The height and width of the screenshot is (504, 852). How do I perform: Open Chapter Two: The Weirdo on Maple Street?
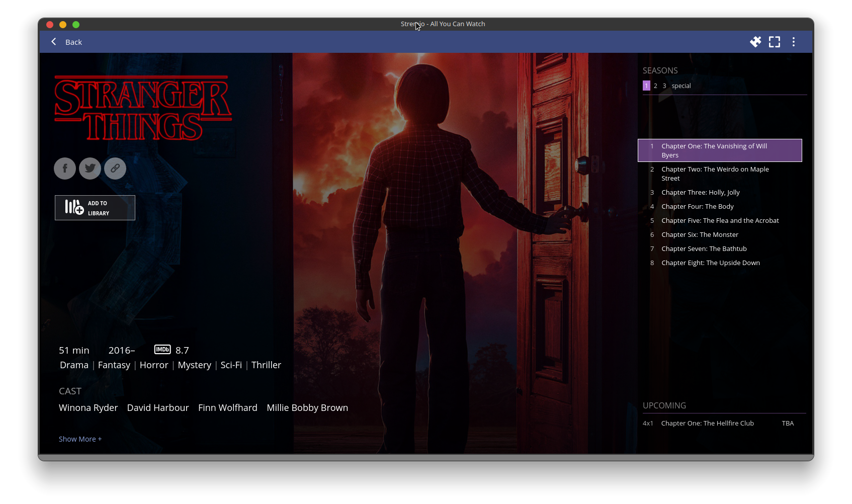click(x=720, y=174)
